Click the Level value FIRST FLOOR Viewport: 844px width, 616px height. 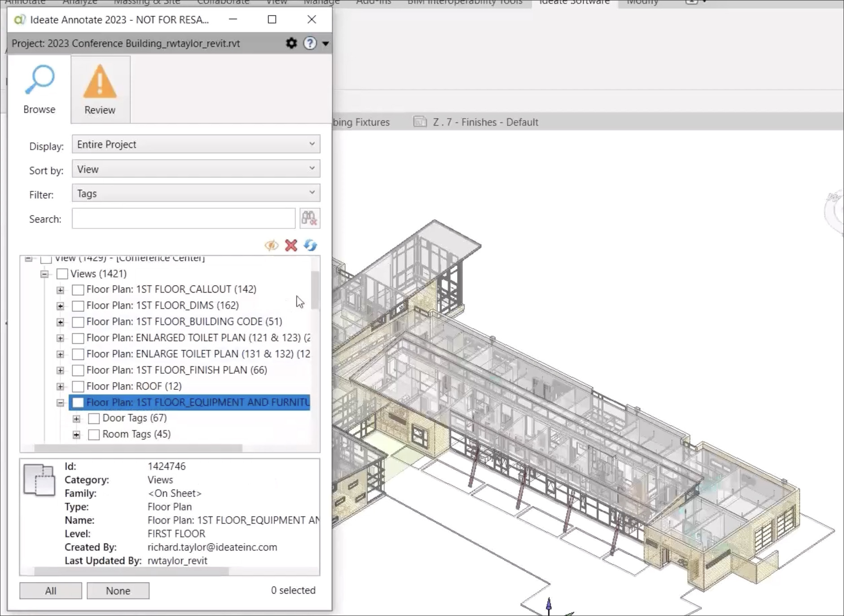(x=176, y=534)
